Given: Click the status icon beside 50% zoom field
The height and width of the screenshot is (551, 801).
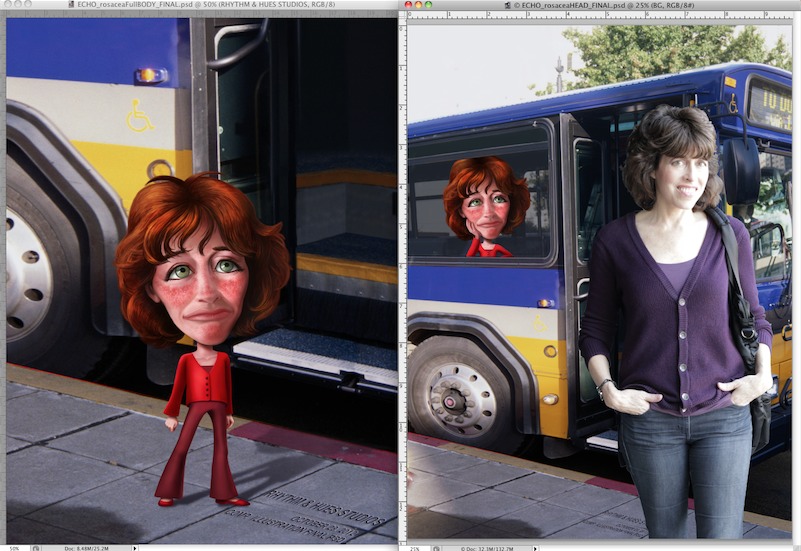Looking at the screenshot, I should [35, 548].
